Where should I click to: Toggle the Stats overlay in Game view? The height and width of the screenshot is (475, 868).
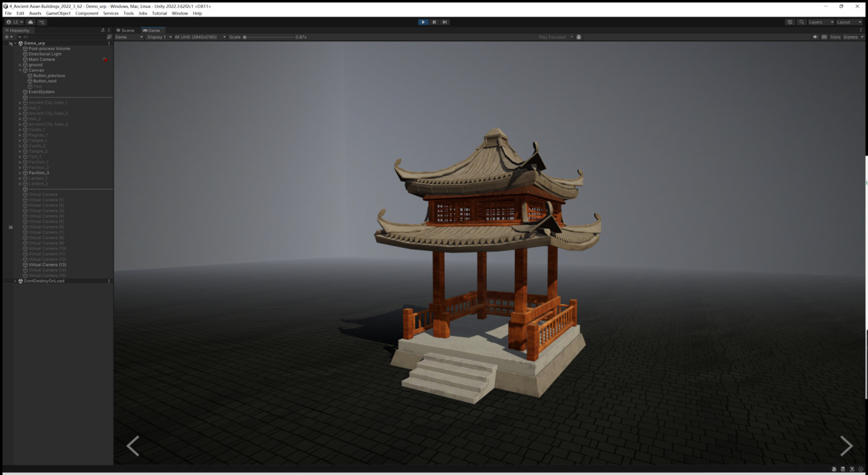[835, 37]
